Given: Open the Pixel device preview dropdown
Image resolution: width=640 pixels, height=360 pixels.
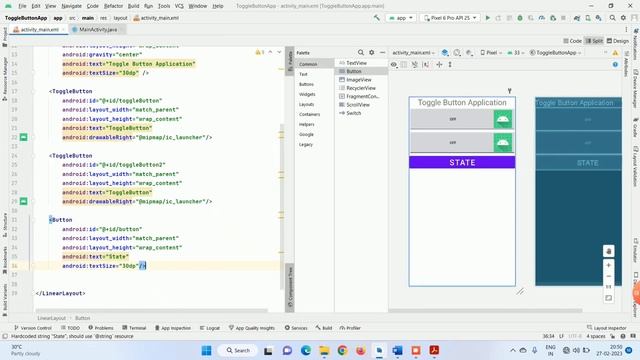Looking at the screenshot, I should (x=491, y=53).
